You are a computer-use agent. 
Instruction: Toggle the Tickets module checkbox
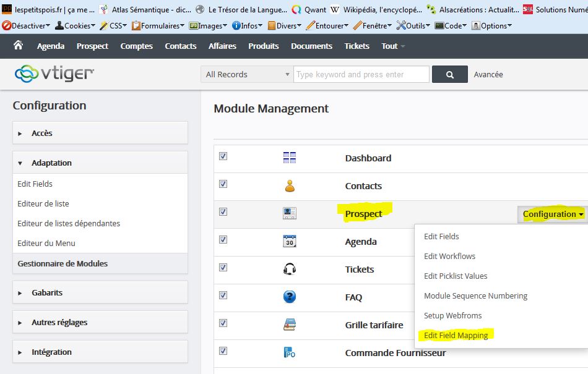click(223, 268)
